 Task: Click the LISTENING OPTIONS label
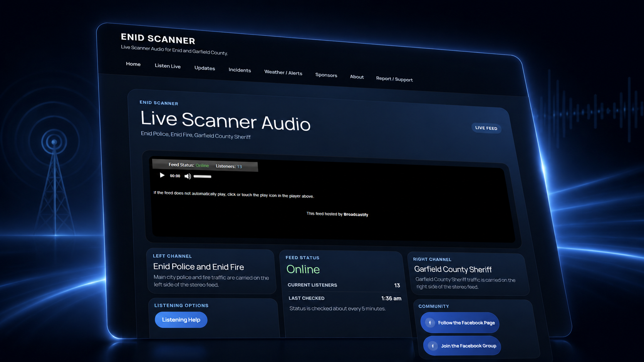(x=181, y=305)
